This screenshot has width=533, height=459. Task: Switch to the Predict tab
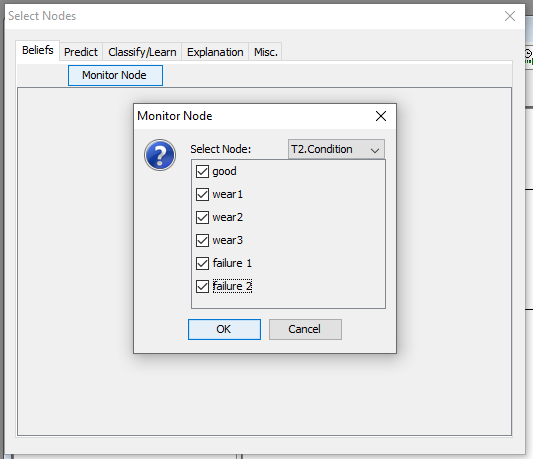(x=81, y=52)
